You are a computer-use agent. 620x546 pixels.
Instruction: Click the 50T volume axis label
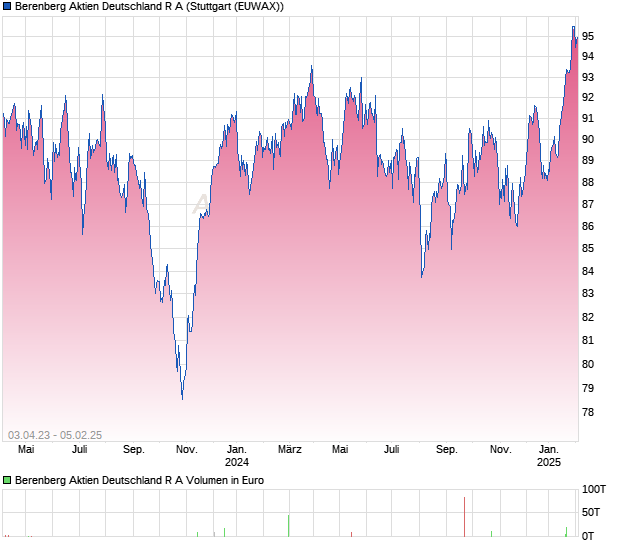coord(591,512)
